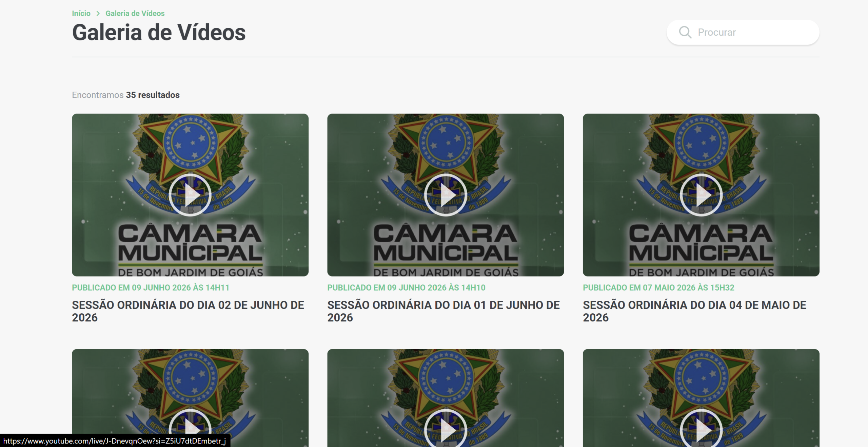Click the 09 Junho 14H11 publication date
This screenshot has width=868, height=447.
click(x=151, y=288)
